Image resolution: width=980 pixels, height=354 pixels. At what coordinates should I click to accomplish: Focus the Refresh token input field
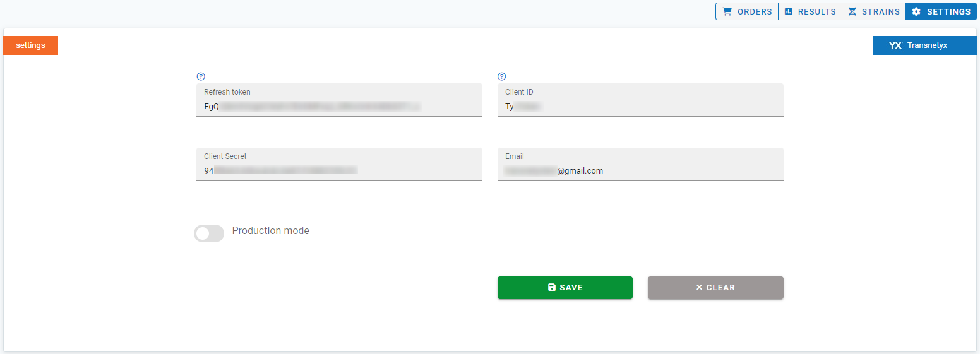coord(339,100)
